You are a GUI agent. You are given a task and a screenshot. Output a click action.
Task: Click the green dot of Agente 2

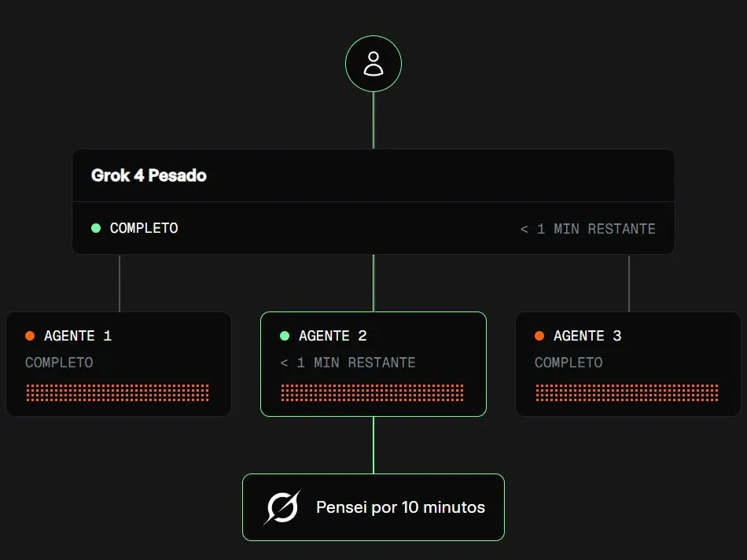coord(285,336)
